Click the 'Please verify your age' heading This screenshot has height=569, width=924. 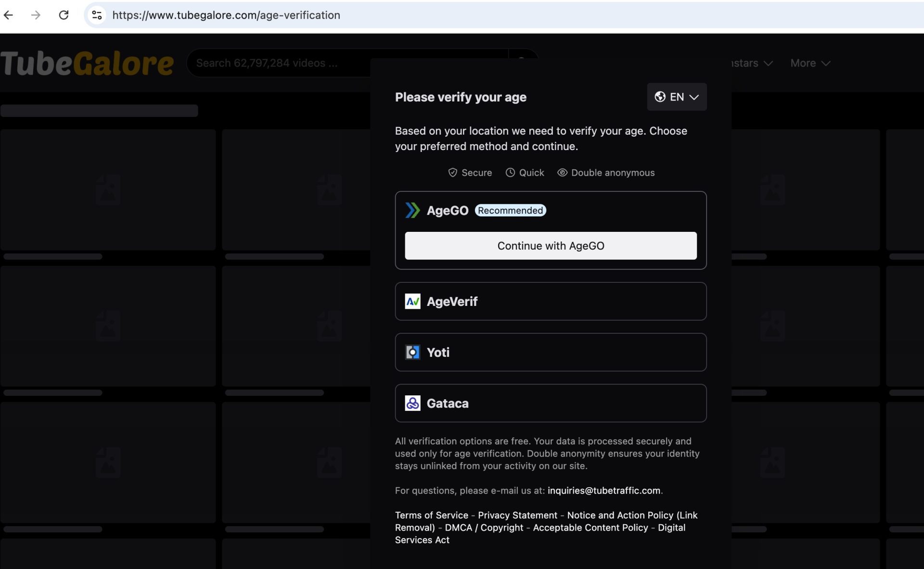[461, 97]
